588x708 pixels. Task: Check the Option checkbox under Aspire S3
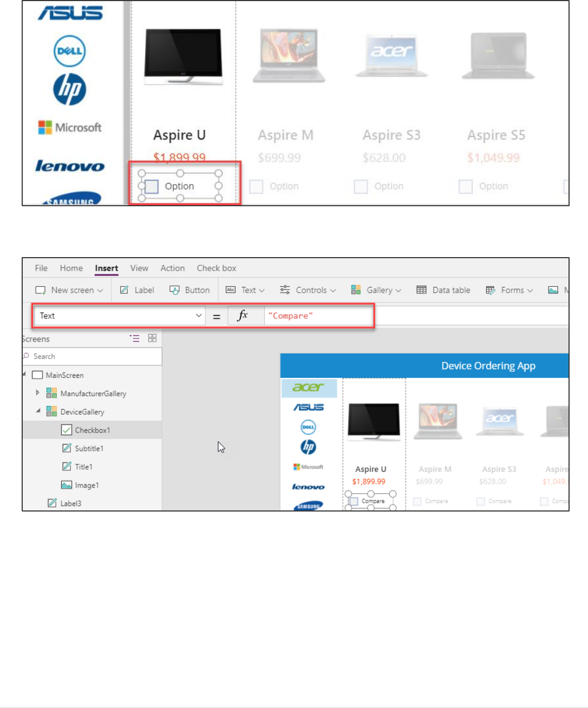pos(361,186)
